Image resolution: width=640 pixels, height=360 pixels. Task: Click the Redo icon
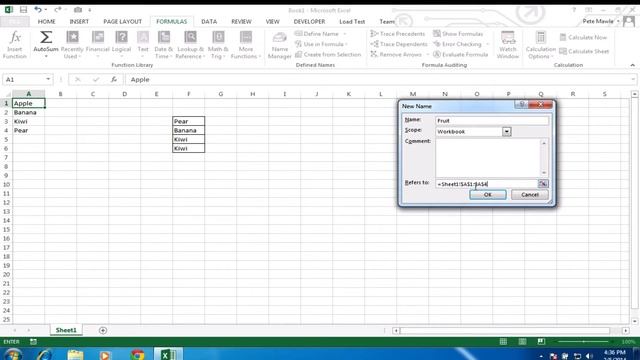click(x=57, y=10)
